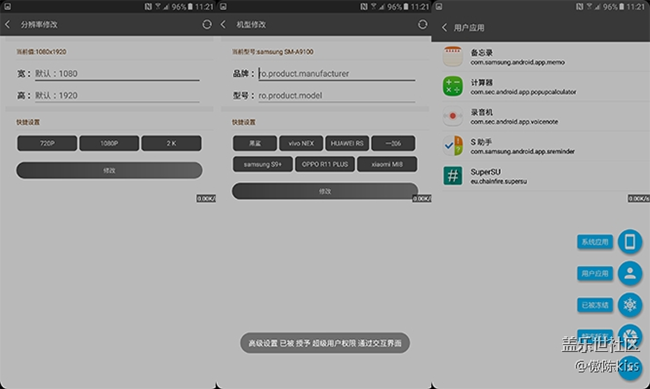This screenshot has height=389, width=650.
Task: Go back from the 机型修改 screen
Action: coord(223,24)
